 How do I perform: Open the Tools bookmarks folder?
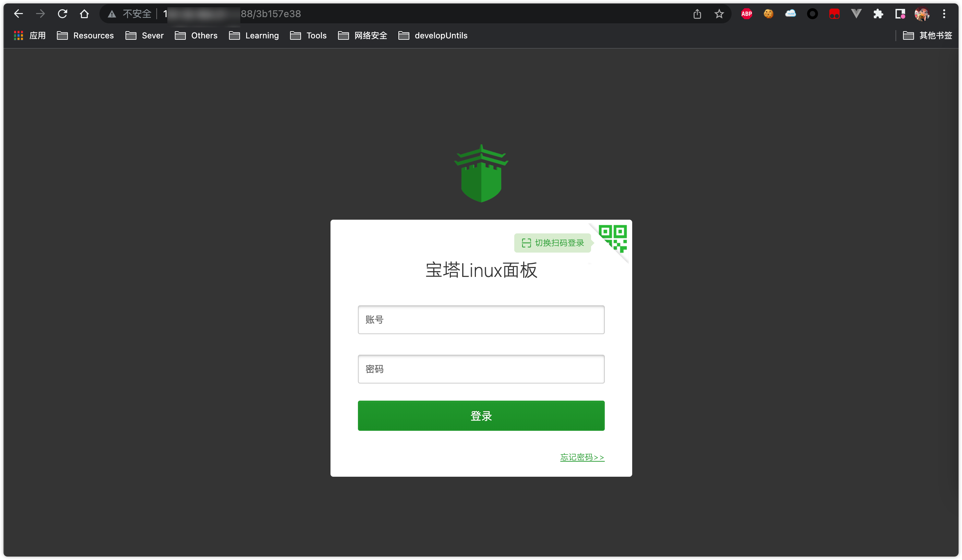[317, 35]
